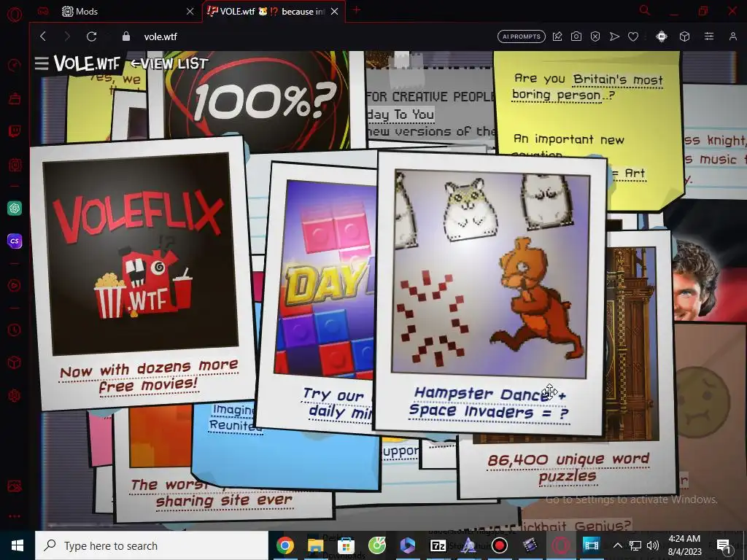Open ad blocker shield icon
Viewport: 747px width, 560px height.
595,36
